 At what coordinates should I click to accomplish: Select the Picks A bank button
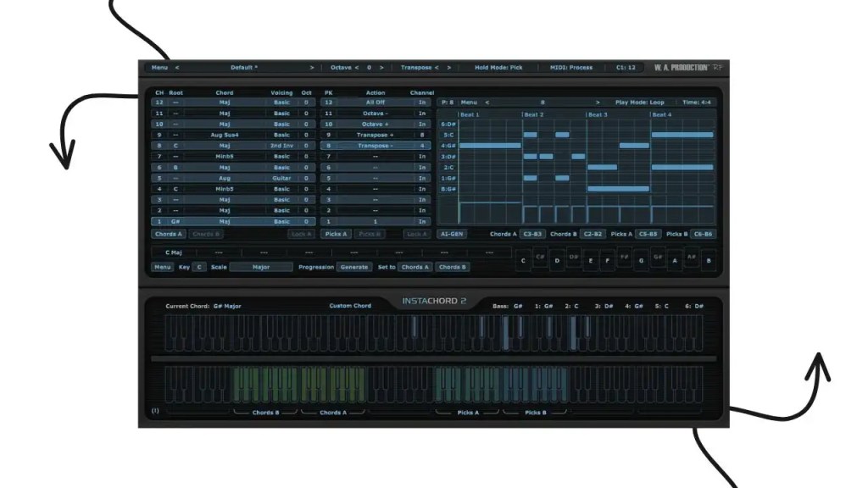[x=336, y=234]
